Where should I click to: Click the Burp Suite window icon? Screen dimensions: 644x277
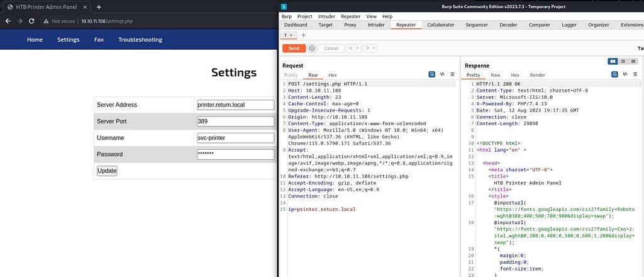point(284,6)
